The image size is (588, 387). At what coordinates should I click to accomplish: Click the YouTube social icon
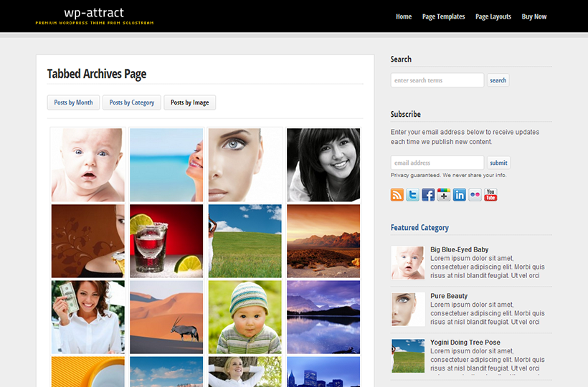(490, 195)
